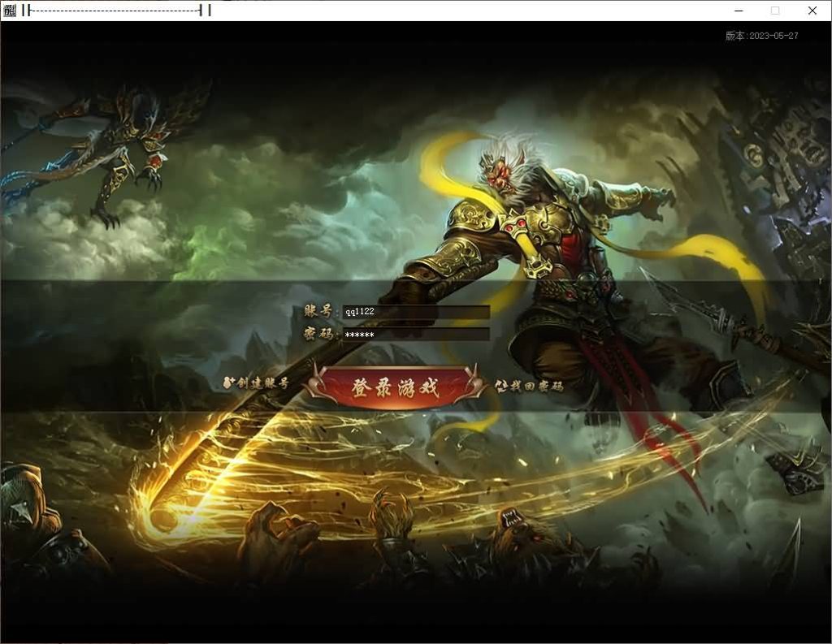The width and height of the screenshot is (832, 644).
Task: Click the recover icon beside 找回密码
Action: click(501, 386)
